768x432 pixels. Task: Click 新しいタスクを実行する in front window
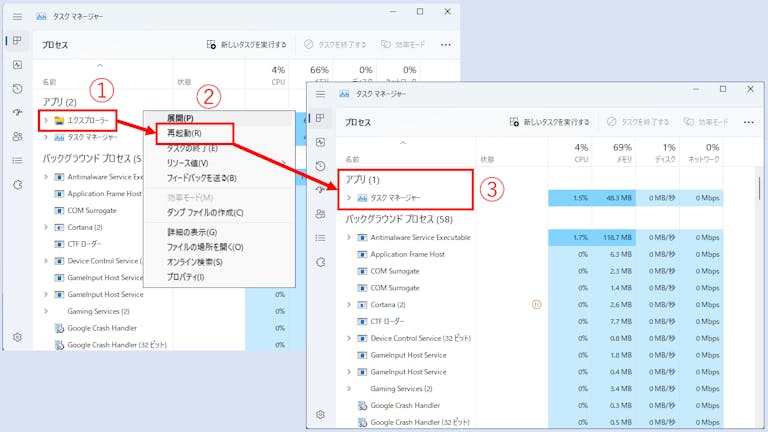(549, 122)
